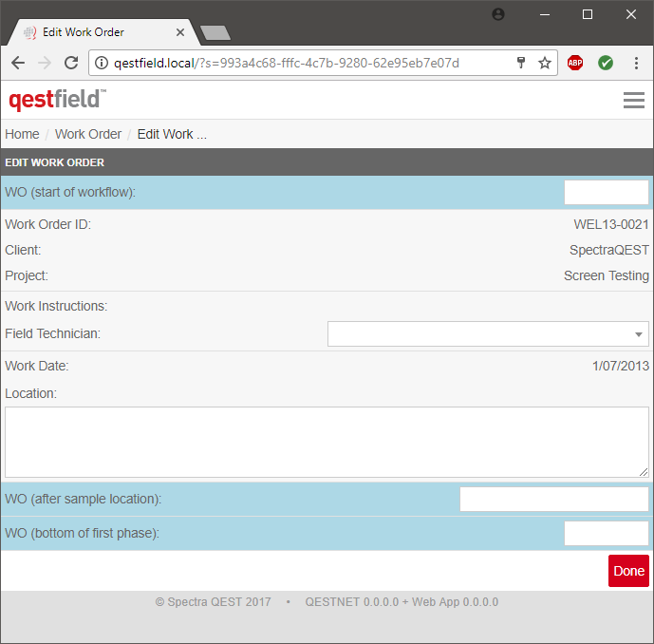The width and height of the screenshot is (654, 644).
Task: Reload the page with refresh icon
Action: (70, 63)
